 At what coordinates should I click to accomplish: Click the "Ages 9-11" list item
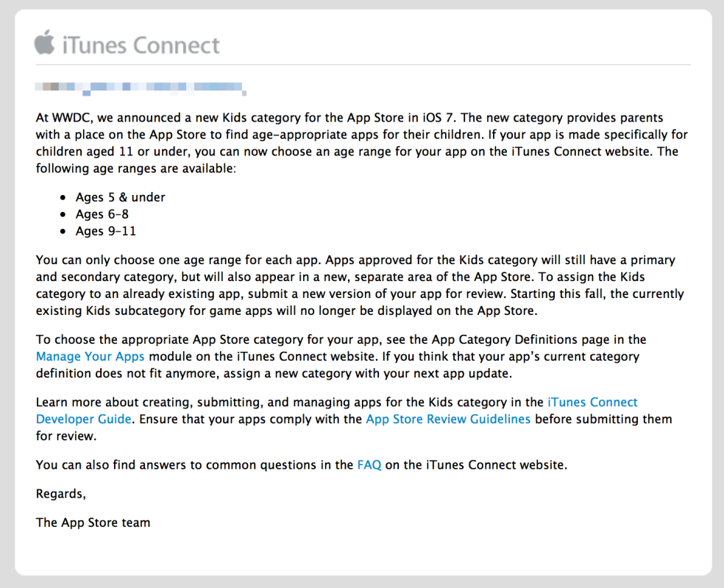point(105,231)
